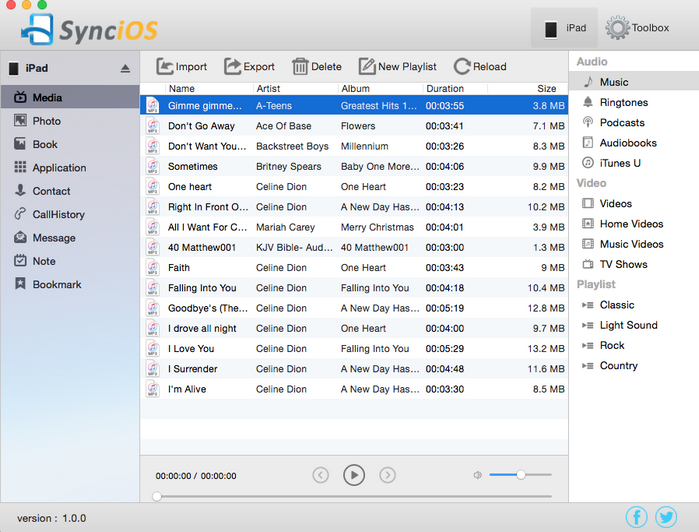Skip to previous track
Image resolution: width=699 pixels, height=532 pixels.
pos(321,475)
